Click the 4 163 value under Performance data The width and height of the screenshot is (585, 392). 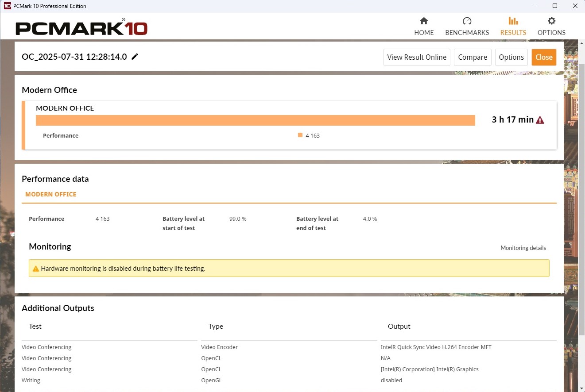pos(102,219)
